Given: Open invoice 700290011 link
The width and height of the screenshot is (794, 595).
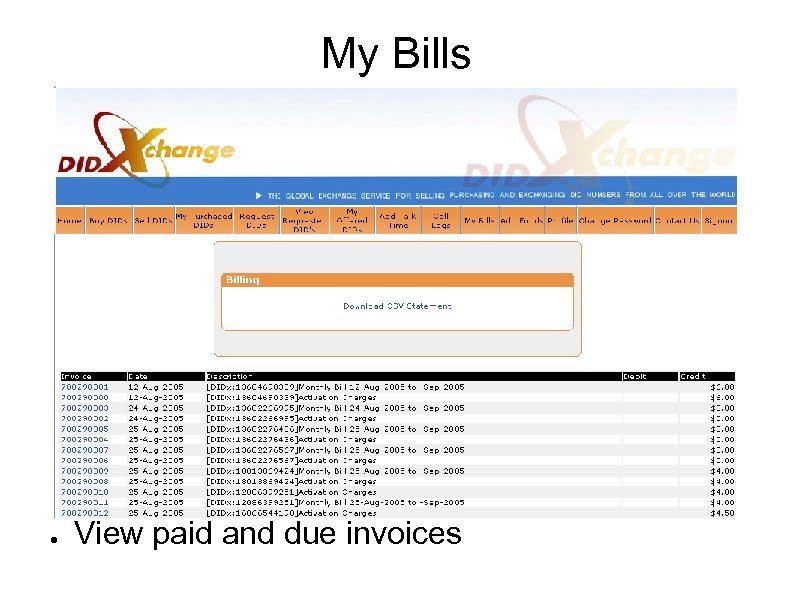Looking at the screenshot, I should click(x=85, y=502).
